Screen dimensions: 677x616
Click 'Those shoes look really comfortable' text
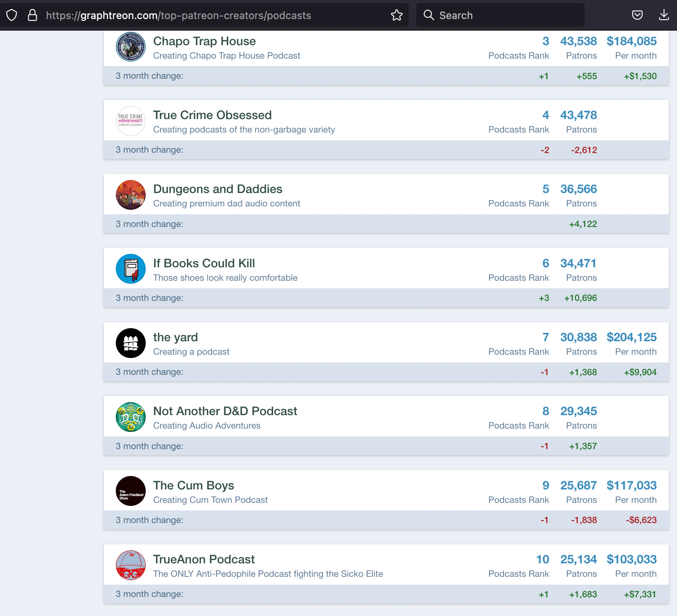pyautogui.click(x=225, y=278)
